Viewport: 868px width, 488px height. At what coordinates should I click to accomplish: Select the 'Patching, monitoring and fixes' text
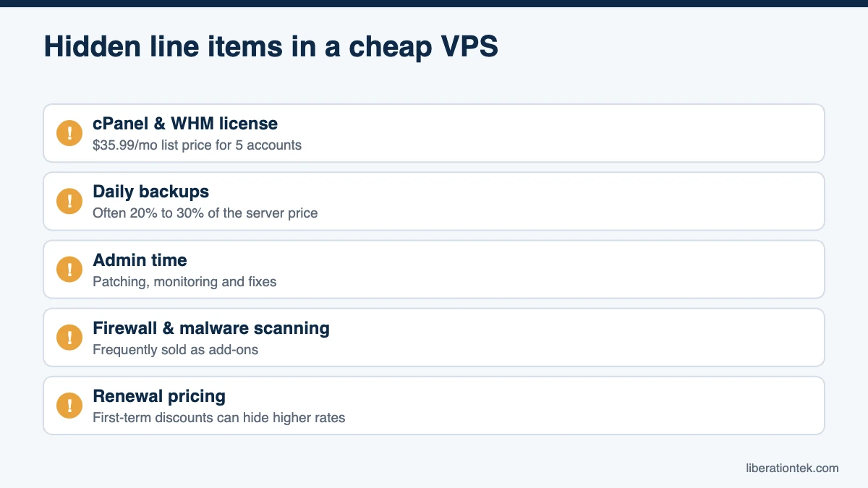184,281
